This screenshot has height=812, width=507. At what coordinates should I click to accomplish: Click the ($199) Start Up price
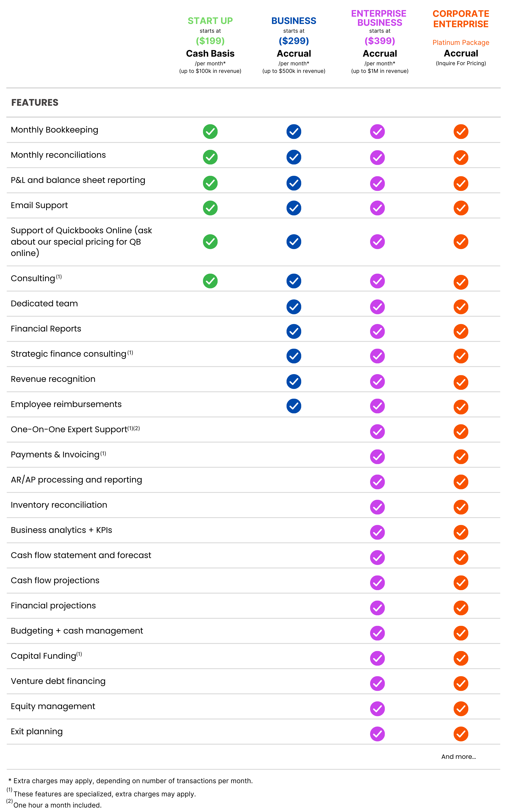pos(210,41)
